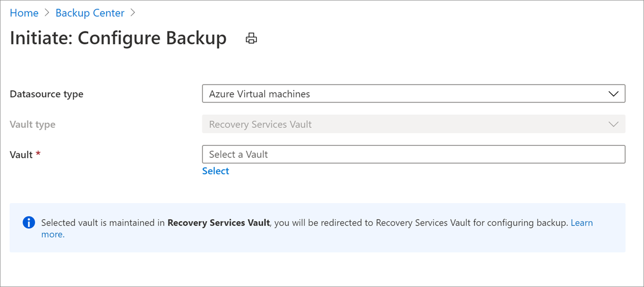The image size is (644, 287).
Task: Click the info banner message text
Action: point(317,228)
